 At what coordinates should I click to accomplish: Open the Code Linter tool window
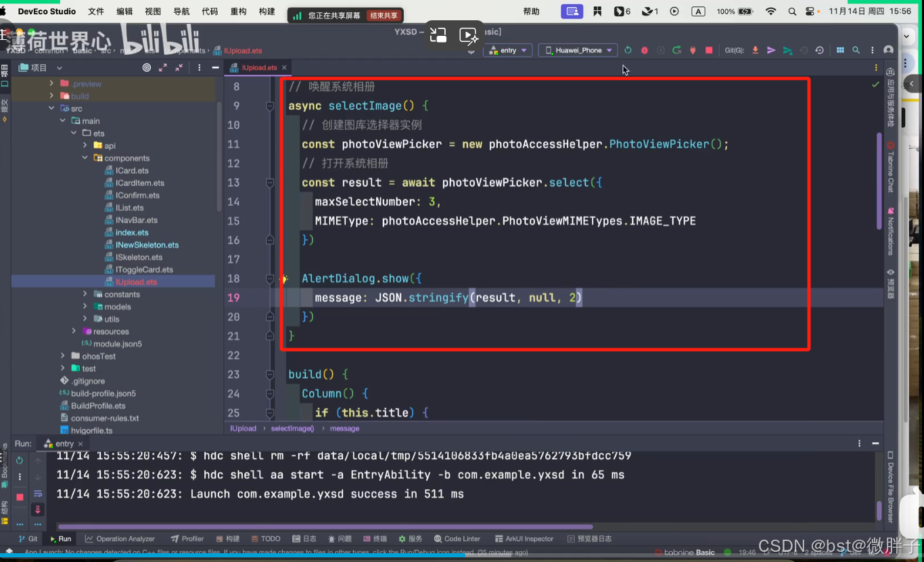457,539
